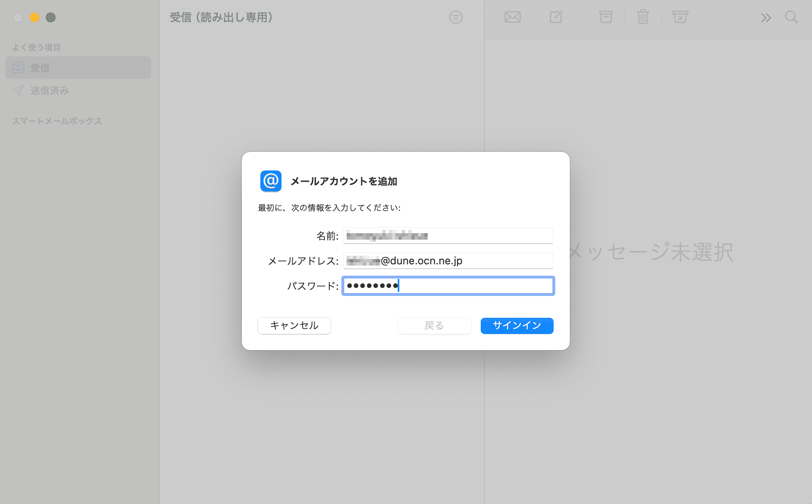Click the よく使う項目 favorites header
Screen dimensions: 812x504
click(36, 47)
